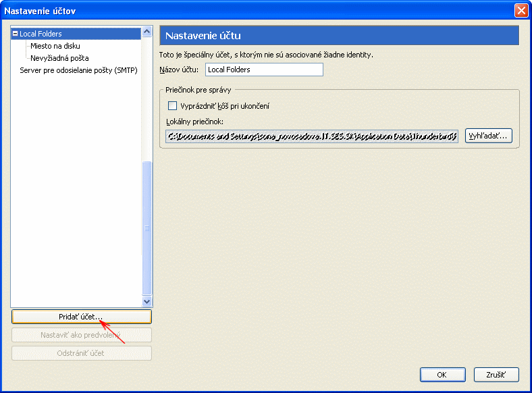
Task: Click account list scrollbar up arrow
Action: pos(147,32)
